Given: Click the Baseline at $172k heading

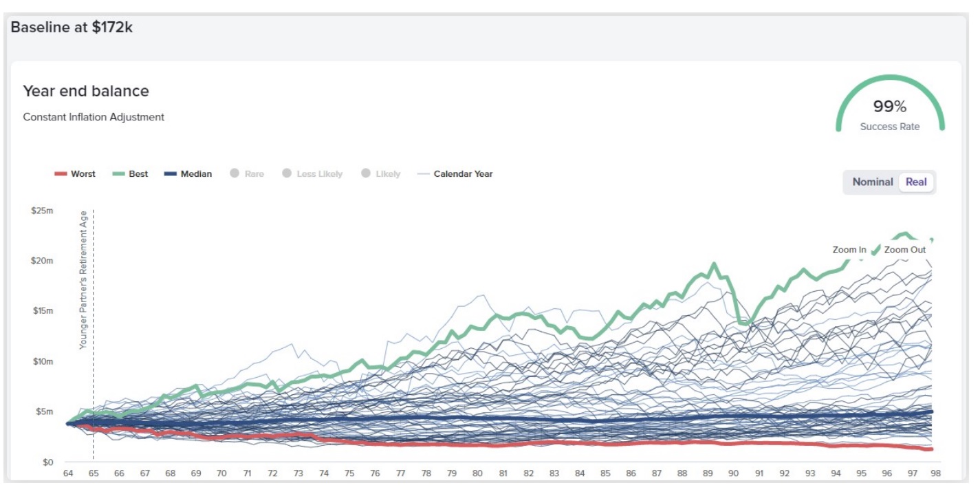Looking at the screenshot, I should [x=72, y=29].
